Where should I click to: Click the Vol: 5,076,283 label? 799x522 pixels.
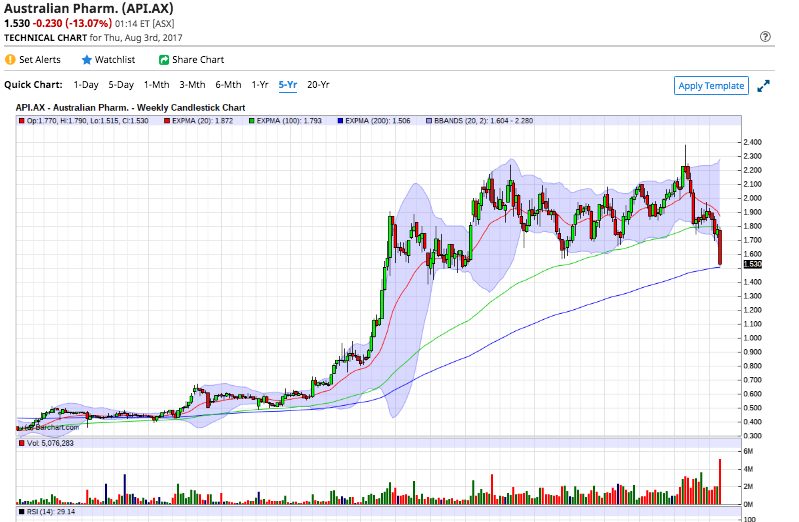(x=50, y=443)
